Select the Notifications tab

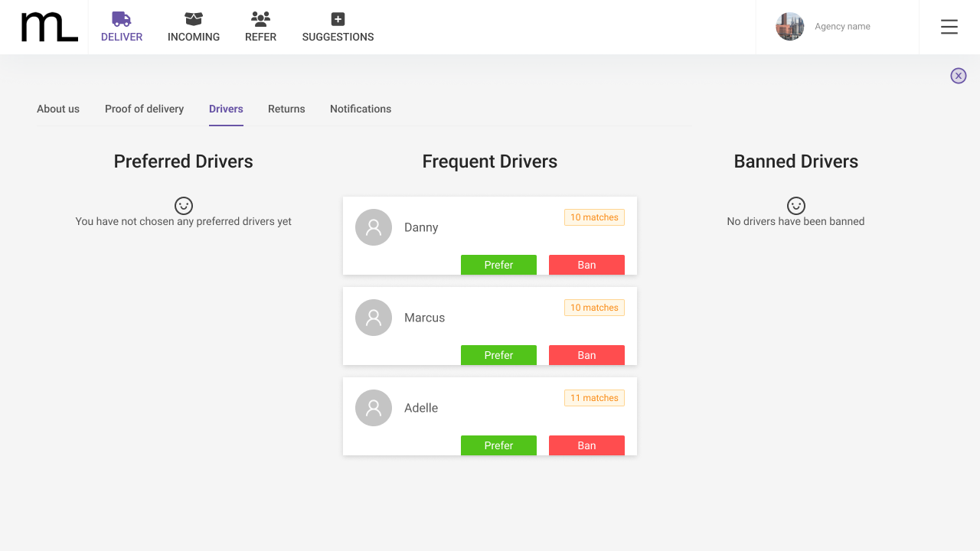click(360, 109)
